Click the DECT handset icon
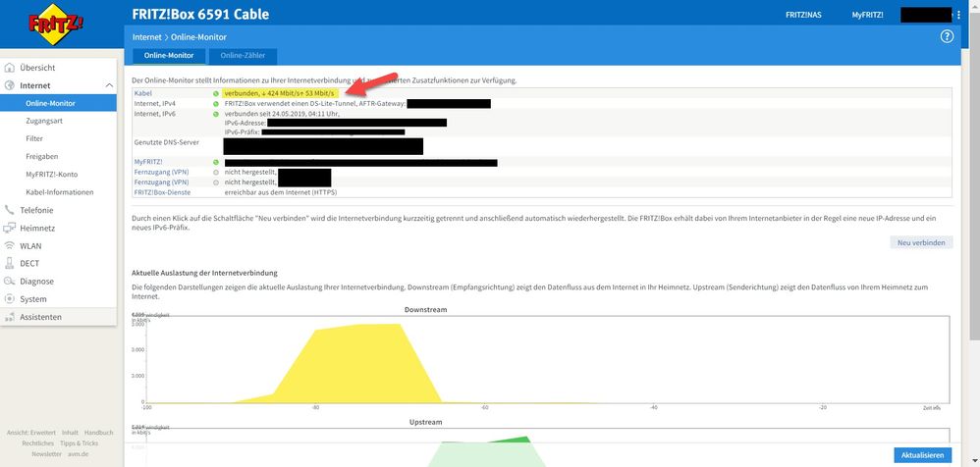Image resolution: width=980 pixels, height=467 pixels. tap(10, 264)
